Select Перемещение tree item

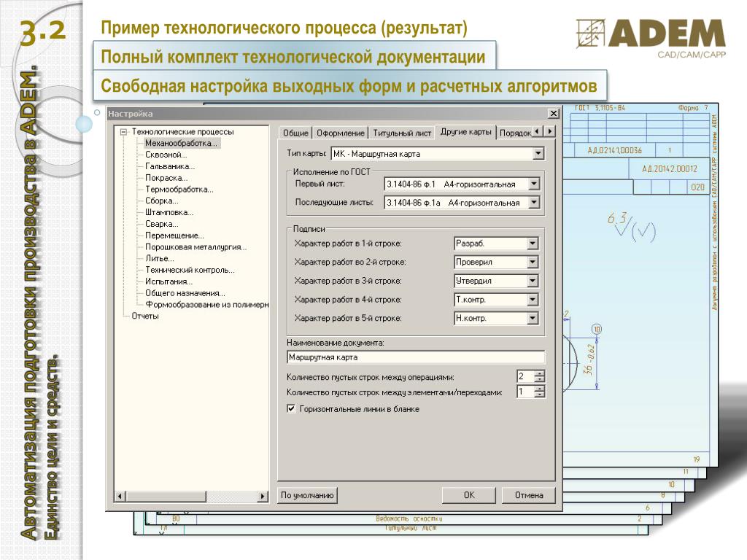point(174,236)
